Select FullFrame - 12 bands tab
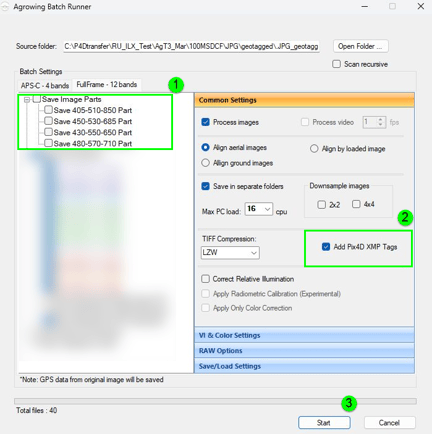432x434 pixels. coord(107,85)
